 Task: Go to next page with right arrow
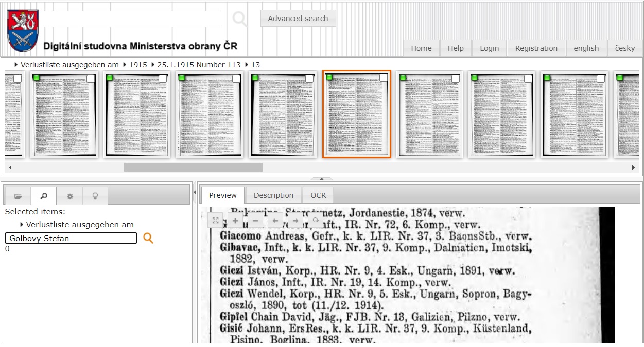(295, 221)
